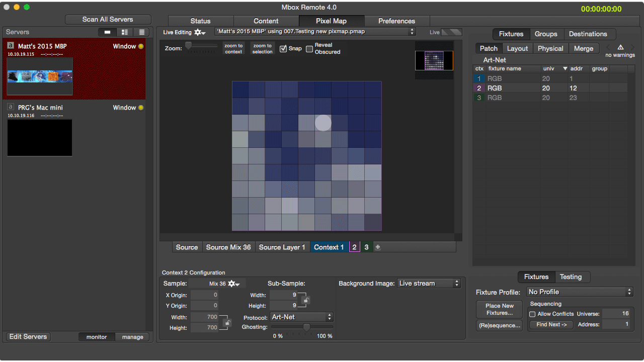This screenshot has height=362, width=644.
Task: Switch to the Preferences tab
Action: [x=396, y=21]
